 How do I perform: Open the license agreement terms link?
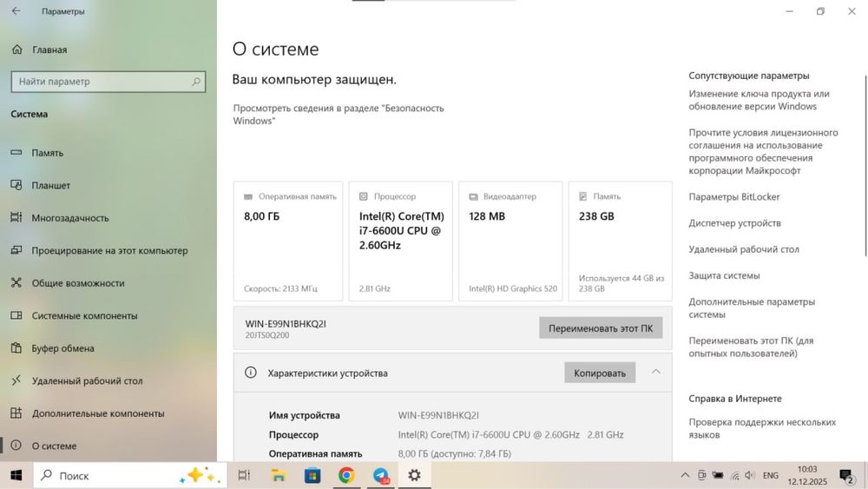coord(763,152)
